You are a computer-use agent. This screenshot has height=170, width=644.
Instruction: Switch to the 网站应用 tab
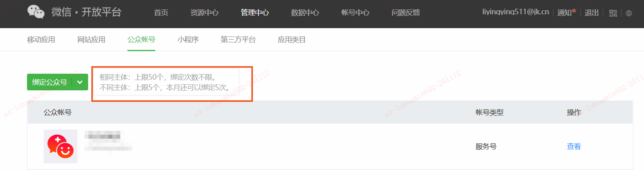pyautogui.click(x=91, y=40)
